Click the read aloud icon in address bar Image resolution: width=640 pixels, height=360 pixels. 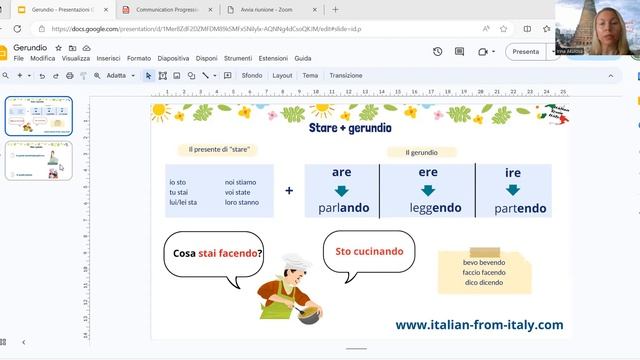point(486,29)
